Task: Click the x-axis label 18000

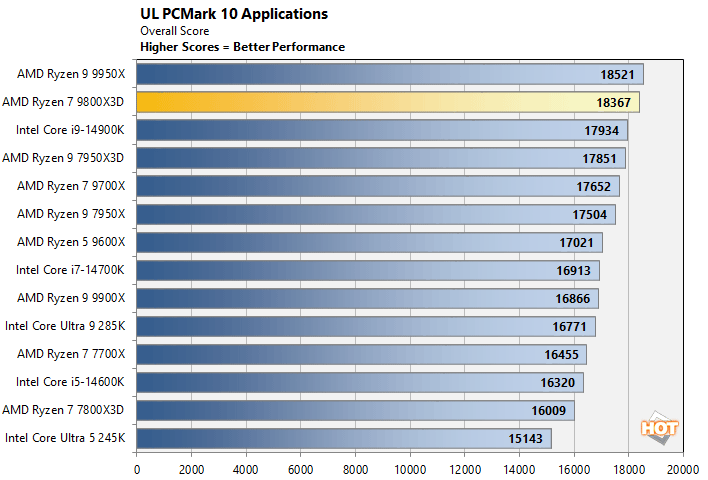Action: click(x=629, y=470)
